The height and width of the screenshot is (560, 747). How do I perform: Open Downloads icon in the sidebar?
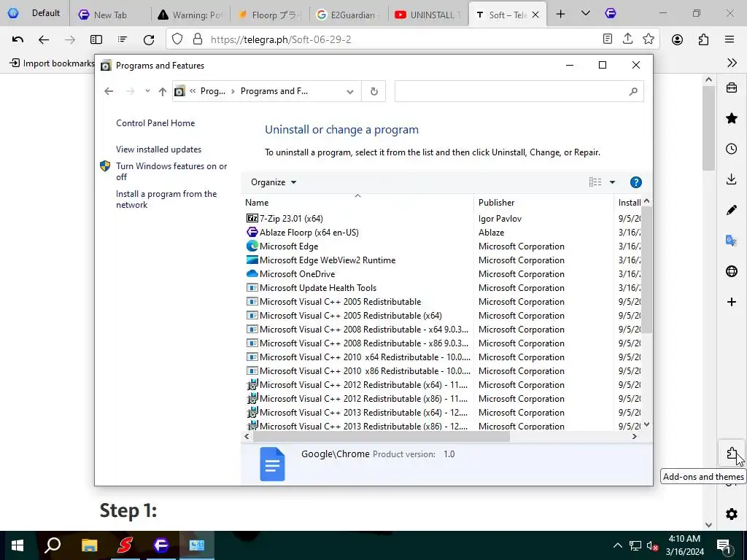[x=731, y=179]
